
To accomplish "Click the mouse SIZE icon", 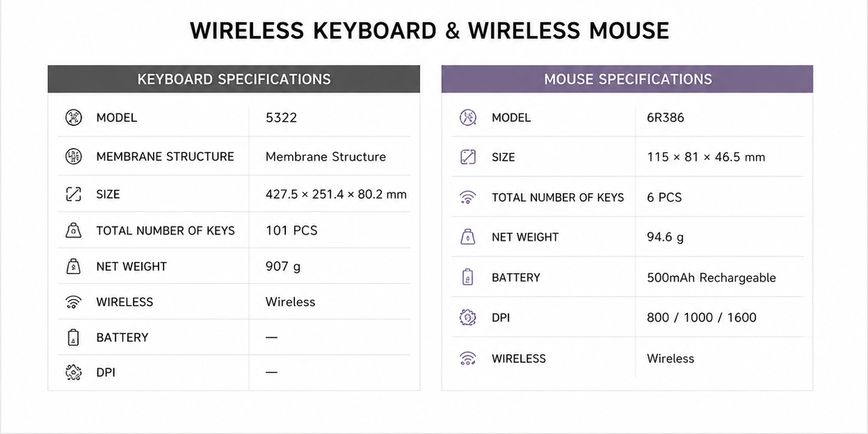I will click(468, 157).
